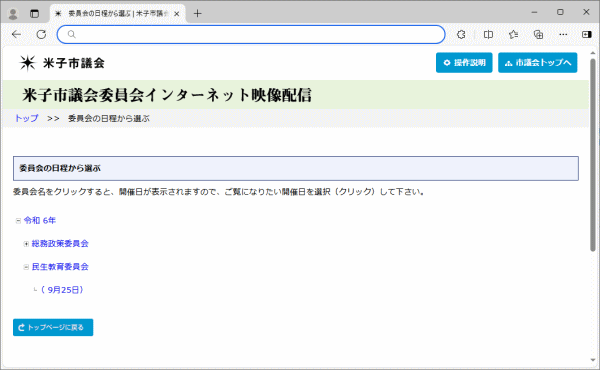Close the 委員会の日程から選ぶ tab

pos(177,14)
